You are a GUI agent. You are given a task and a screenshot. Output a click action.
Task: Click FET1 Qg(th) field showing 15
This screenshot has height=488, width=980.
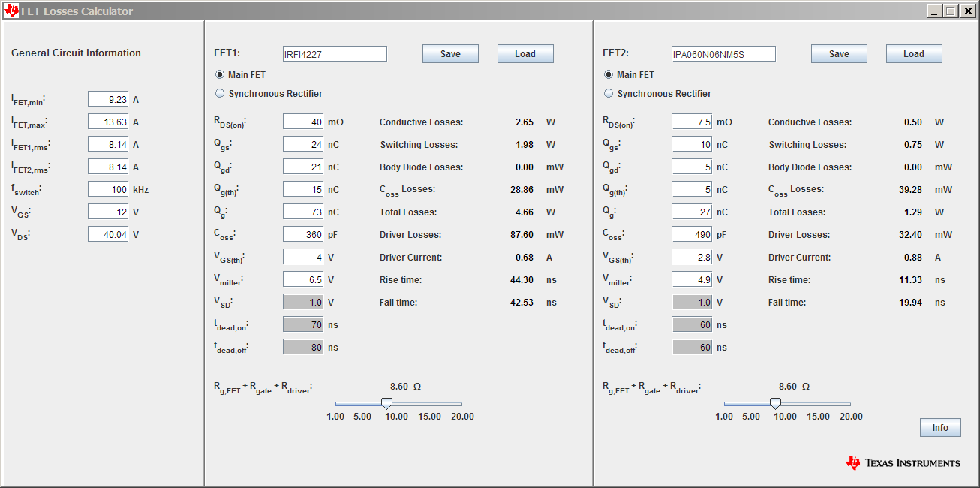303,189
